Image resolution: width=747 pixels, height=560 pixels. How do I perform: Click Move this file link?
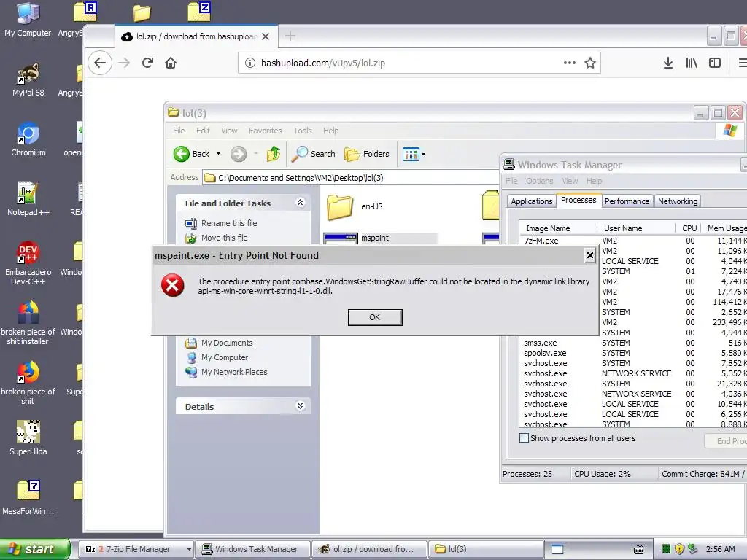click(x=225, y=238)
